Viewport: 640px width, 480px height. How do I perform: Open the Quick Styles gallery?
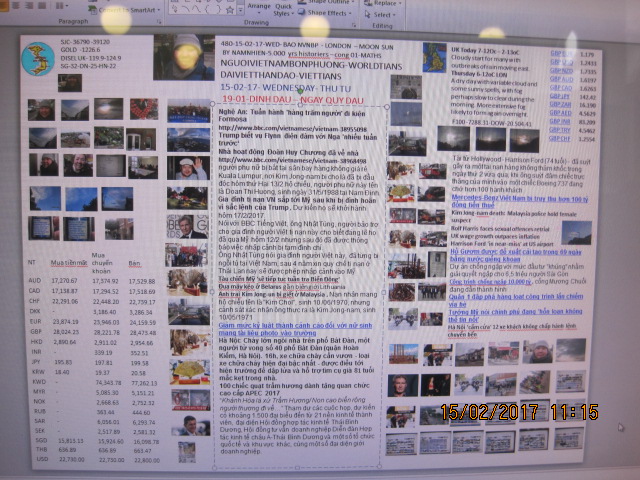(x=283, y=10)
